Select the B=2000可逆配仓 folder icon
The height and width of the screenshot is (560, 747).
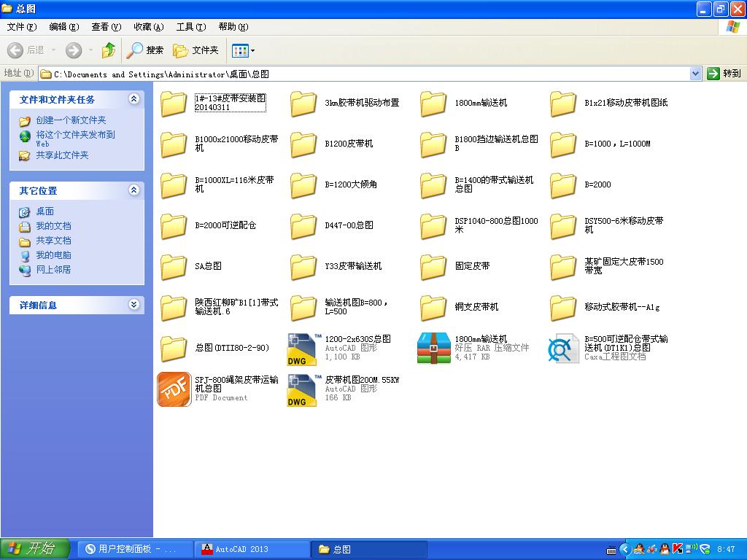[174, 226]
